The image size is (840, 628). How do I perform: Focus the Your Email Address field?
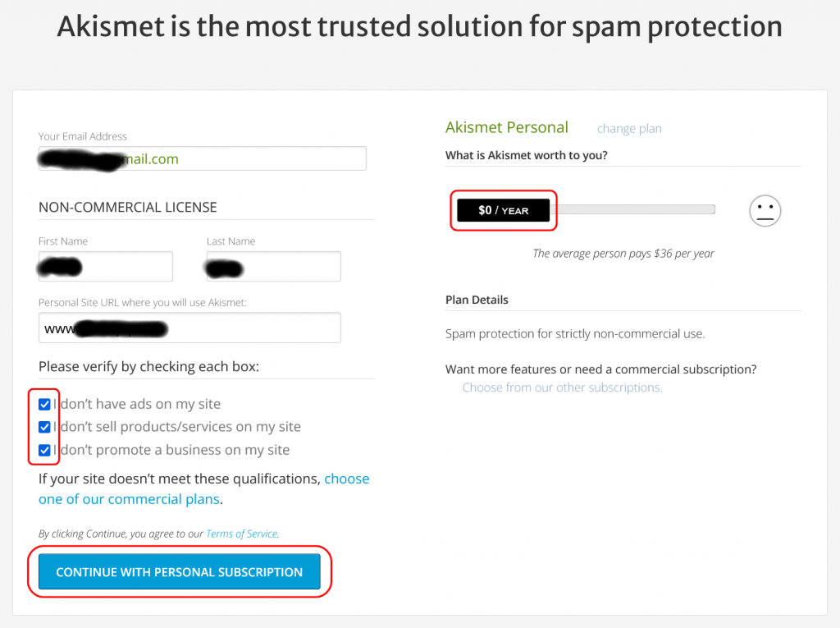(203, 158)
